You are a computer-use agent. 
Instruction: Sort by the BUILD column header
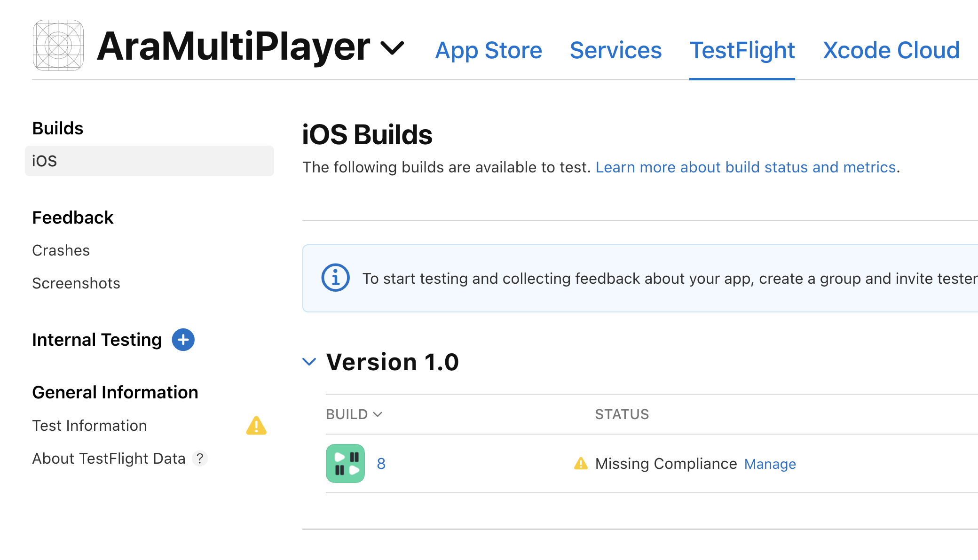354,414
